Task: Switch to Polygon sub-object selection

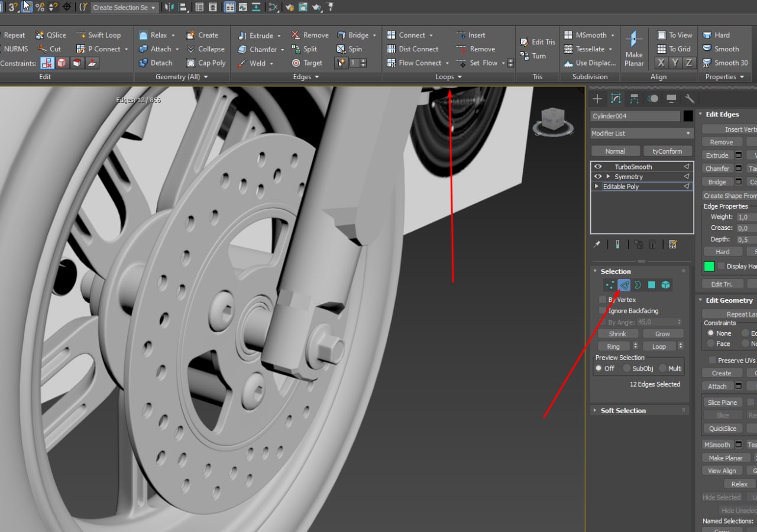Action: (x=652, y=285)
